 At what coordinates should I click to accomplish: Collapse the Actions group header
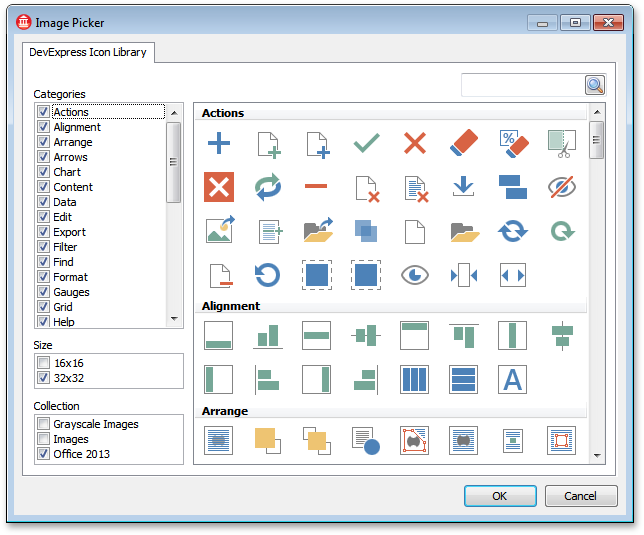tap(223, 113)
